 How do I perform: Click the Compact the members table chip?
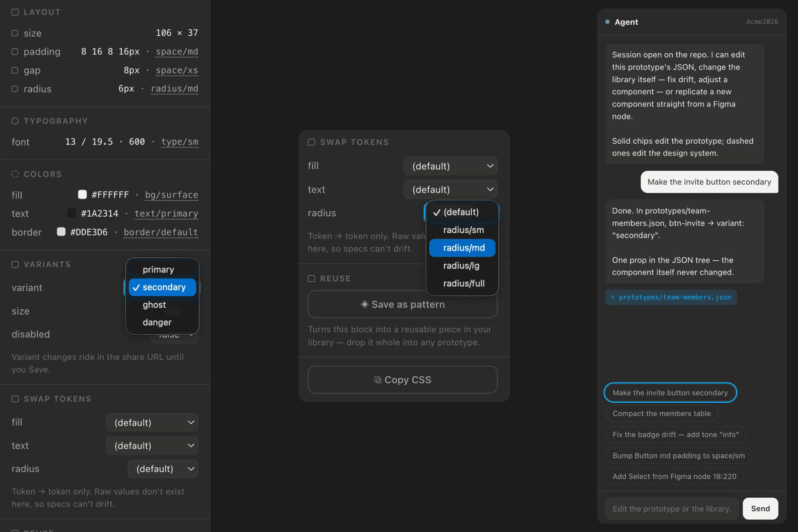coord(662,413)
